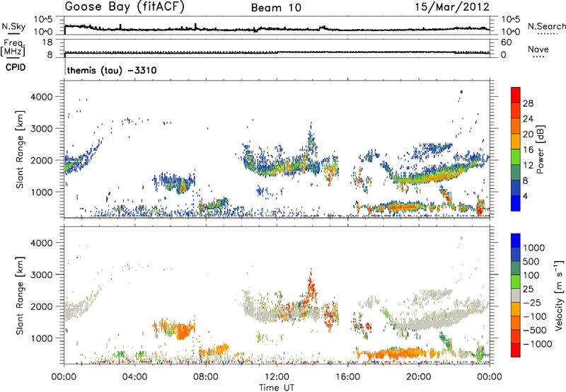Click the "-25" label on Velocity colorbar
This screenshot has height=392, width=566.
[x=532, y=303]
